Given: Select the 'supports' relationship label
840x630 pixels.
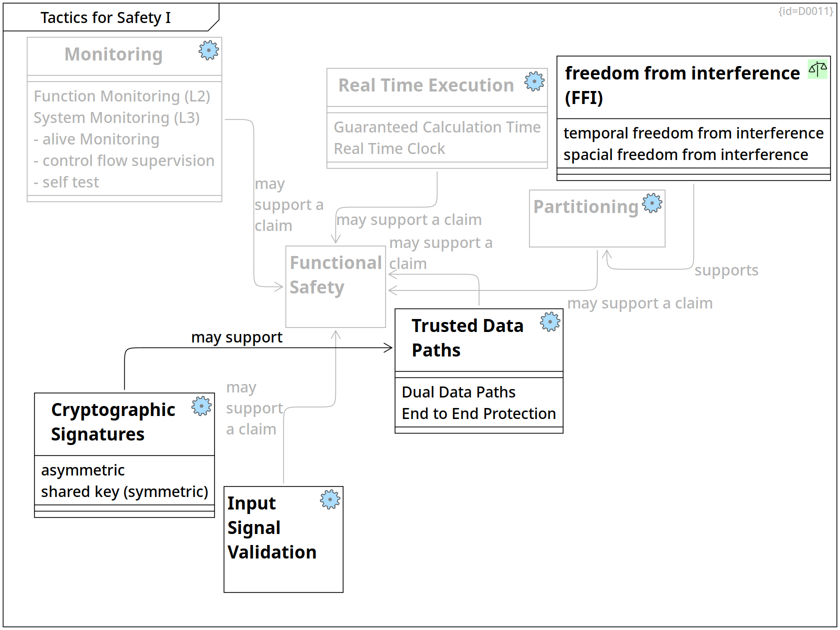Looking at the screenshot, I should (726, 270).
